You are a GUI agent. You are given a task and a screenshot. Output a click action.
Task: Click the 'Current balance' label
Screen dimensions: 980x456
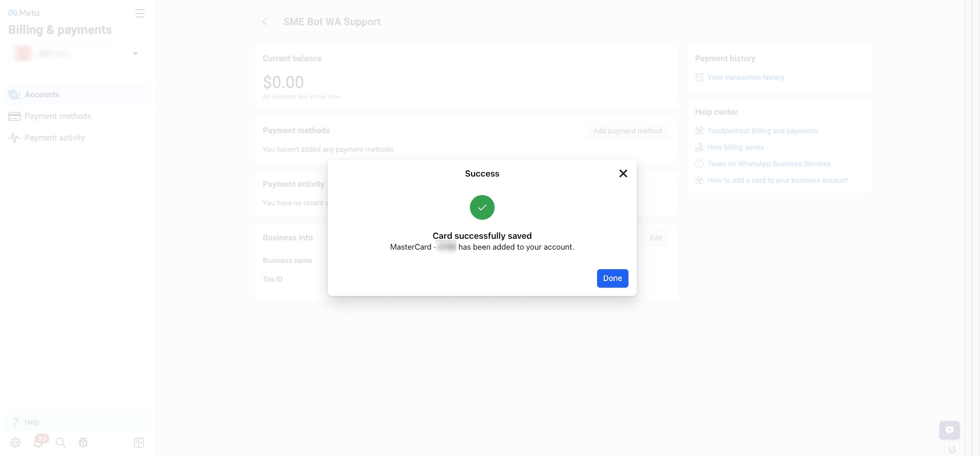click(292, 59)
